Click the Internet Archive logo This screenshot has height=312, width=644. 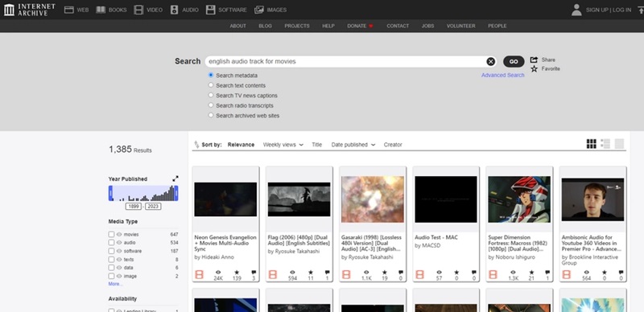pyautogui.click(x=29, y=10)
